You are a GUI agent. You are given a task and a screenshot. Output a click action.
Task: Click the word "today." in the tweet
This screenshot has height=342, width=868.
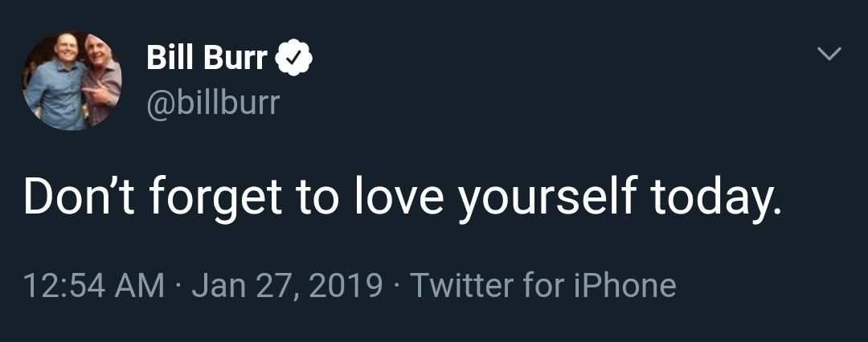716,197
